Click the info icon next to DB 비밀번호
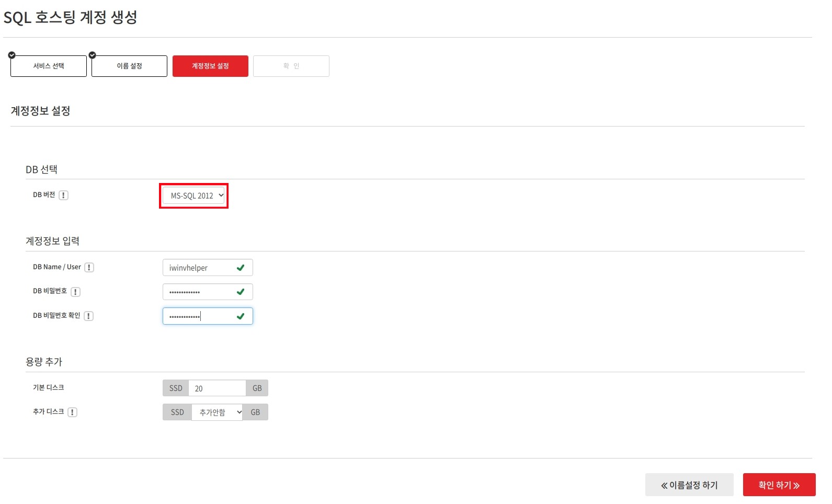This screenshot has width=832, height=504. pyautogui.click(x=75, y=292)
